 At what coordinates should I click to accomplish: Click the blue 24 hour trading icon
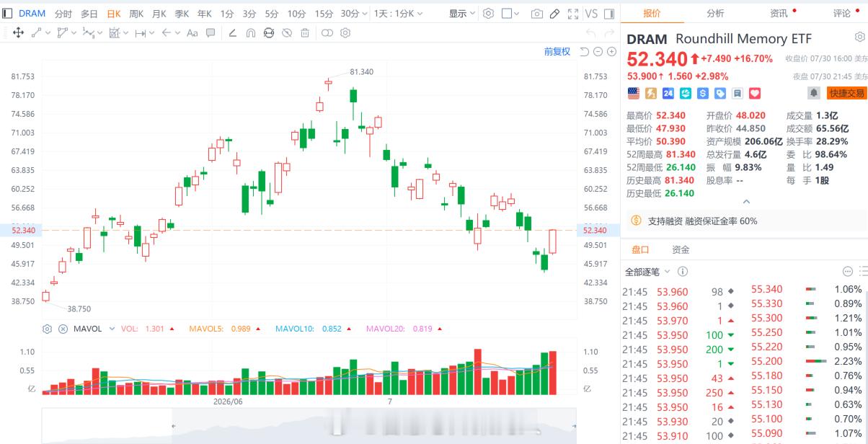[668, 93]
